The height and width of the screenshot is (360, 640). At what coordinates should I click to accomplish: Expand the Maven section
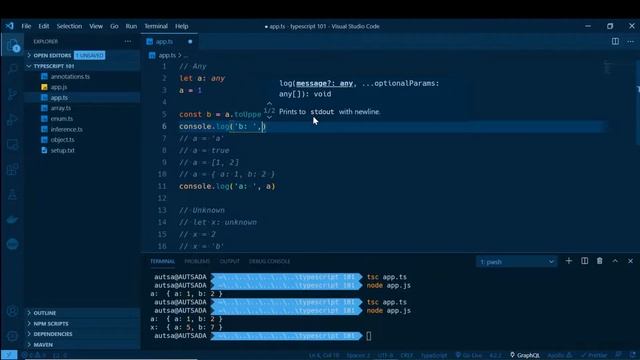pos(82,344)
